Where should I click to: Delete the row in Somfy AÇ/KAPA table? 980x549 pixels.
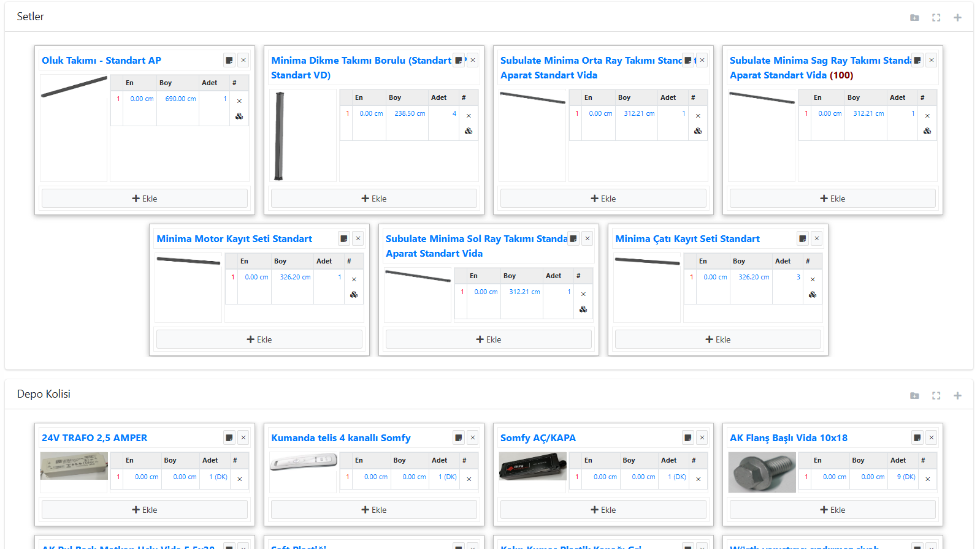pos(698,479)
